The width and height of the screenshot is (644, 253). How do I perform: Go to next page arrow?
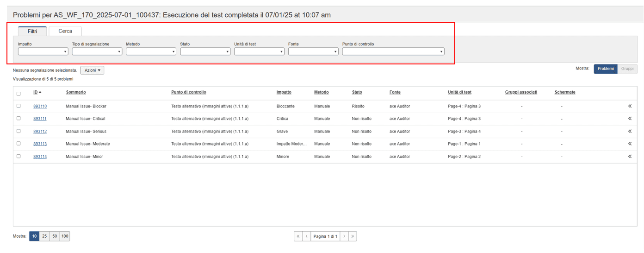tap(344, 236)
